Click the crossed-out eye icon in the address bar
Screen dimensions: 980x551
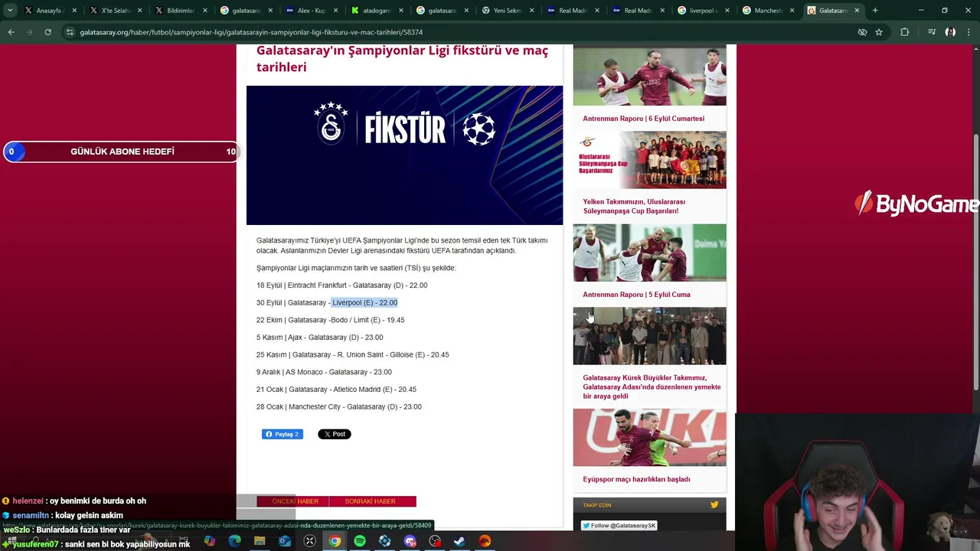point(862,32)
